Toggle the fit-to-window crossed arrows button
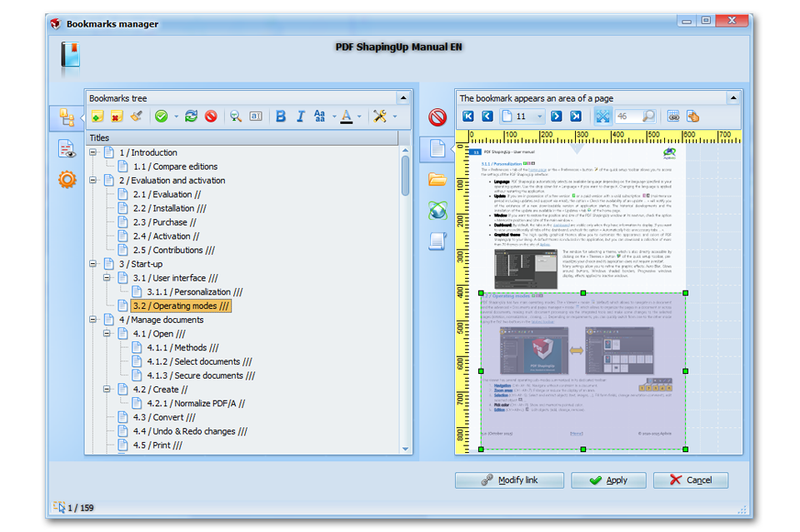This screenshot has height=532, width=800. pos(602,117)
